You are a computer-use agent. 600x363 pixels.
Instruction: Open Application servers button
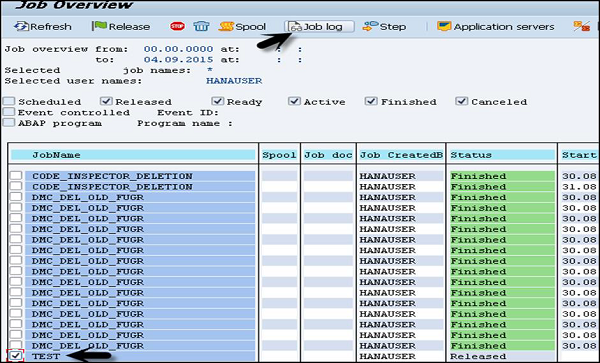(496, 26)
